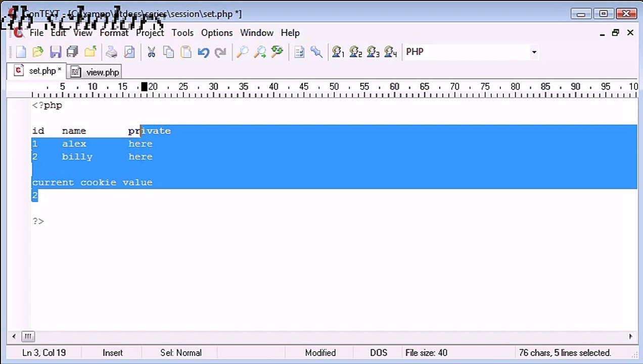This screenshot has width=643, height=364.
Task: Minimize the inner document window
Action: pyautogui.click(x=603, y=33)
